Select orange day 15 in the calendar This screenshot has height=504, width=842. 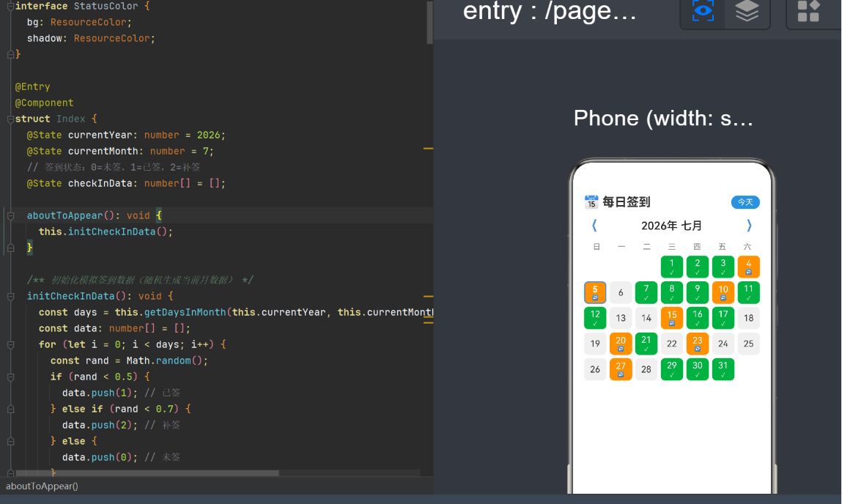click(672, 318)
